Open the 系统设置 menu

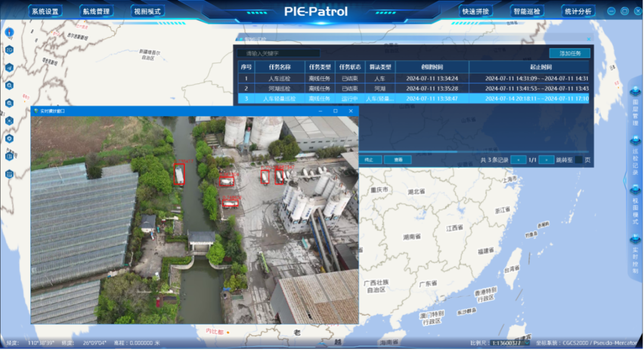(45, 11)
